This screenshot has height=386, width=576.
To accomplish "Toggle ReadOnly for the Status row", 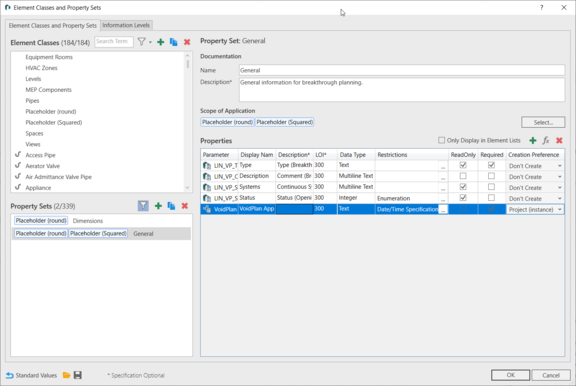I will tap(463, 198).
